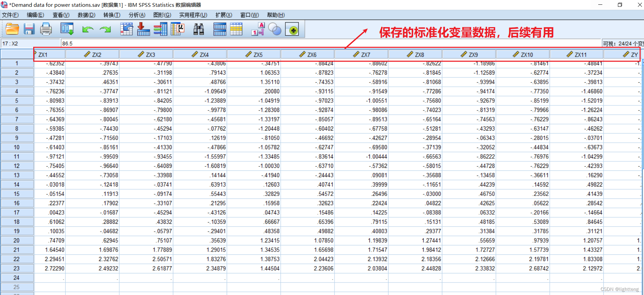Screen dimensions: 644x295
Task: Open the 窗口(W) menu
Action: click(x=249, y=15)
